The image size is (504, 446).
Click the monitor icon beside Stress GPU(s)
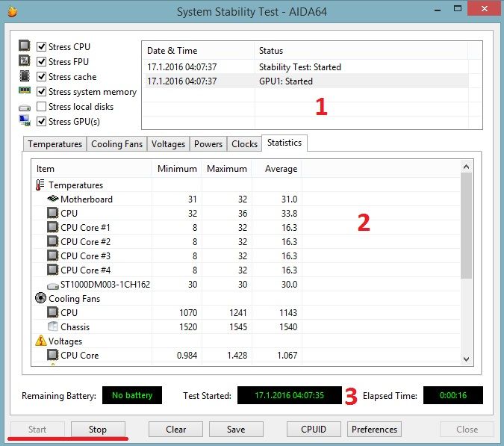tap(25, 120)
